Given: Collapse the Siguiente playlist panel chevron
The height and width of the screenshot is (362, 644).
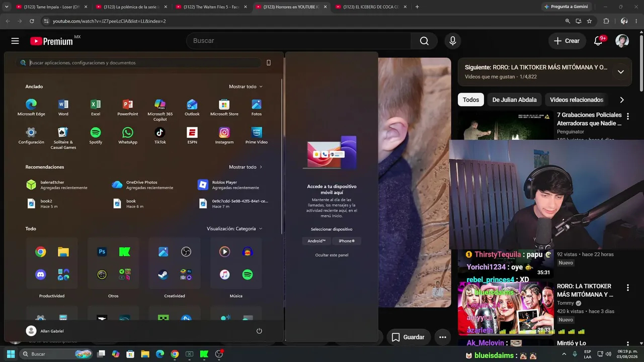Looking at the screenshot, I should [x=621, y=72].
